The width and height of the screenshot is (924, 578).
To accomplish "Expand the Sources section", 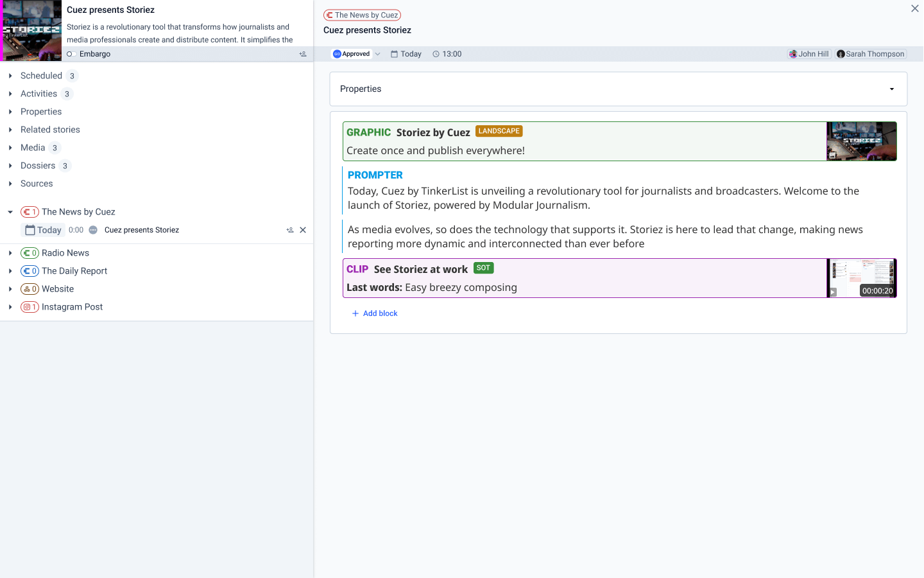I will click(x=10, y=184).
